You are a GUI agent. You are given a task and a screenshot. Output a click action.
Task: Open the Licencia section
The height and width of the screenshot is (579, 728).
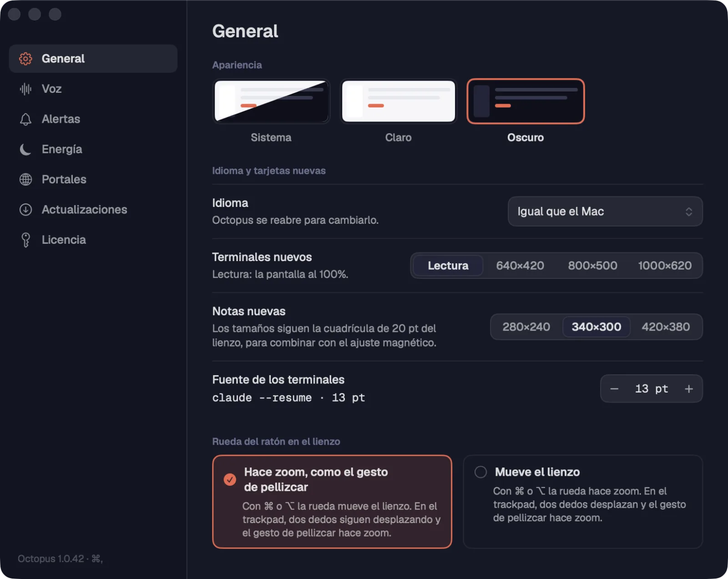coord(93,240)
